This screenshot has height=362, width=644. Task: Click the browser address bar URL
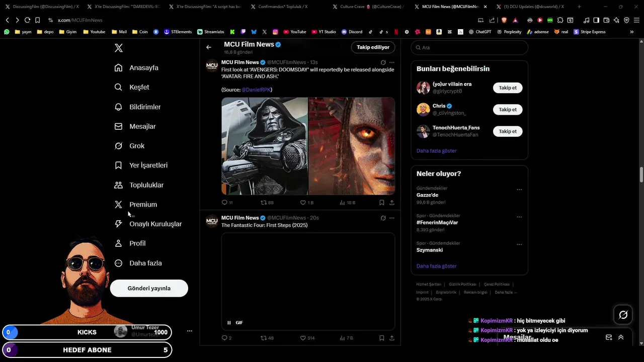80,20
